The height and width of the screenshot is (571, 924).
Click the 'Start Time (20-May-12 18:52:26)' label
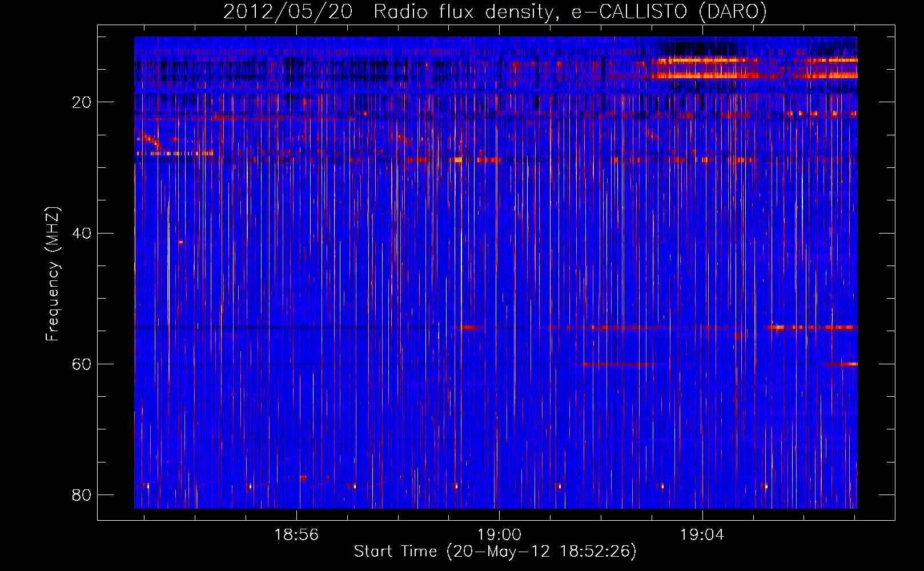click(x=495, y=552)
